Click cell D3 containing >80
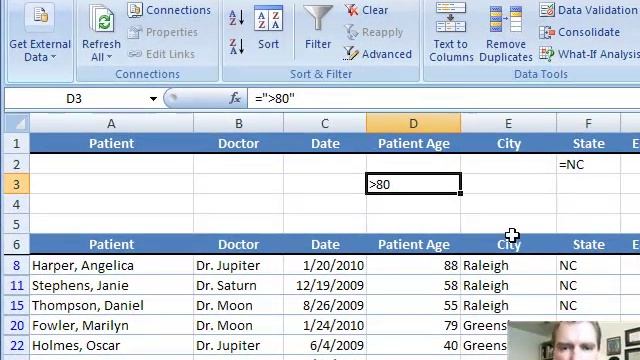 (413, 184)
